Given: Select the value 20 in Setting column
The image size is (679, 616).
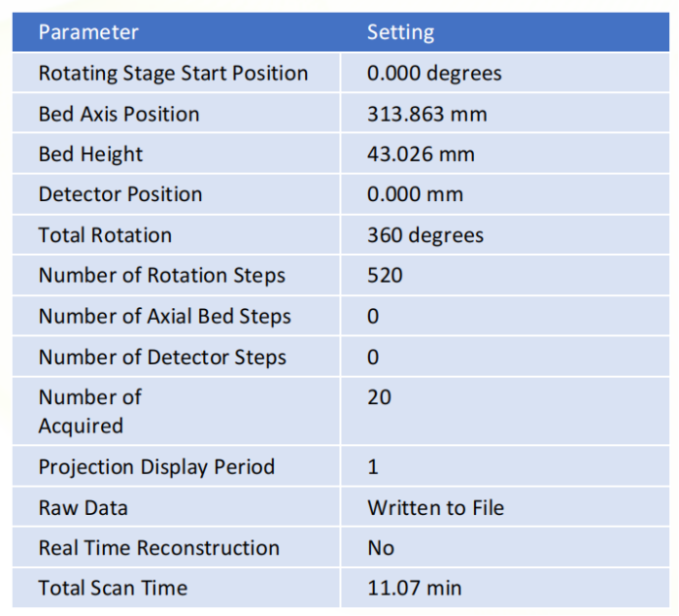Looking at the screenshot, I should pyautogui.click(x=379, y=397).
